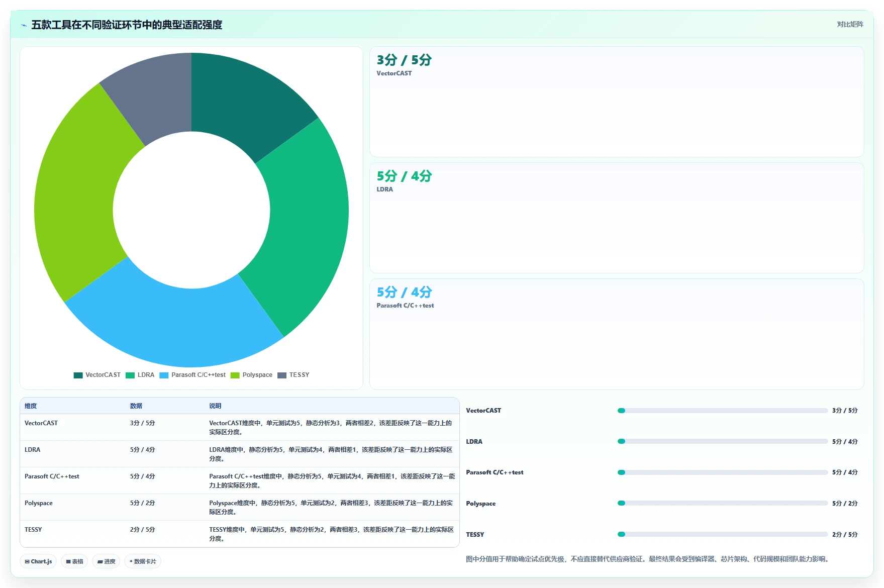Click the footnote starting with 图中分值用于帮助确定试点优先级
Screen dimensions: 884x588
click(x=647, y=559)
